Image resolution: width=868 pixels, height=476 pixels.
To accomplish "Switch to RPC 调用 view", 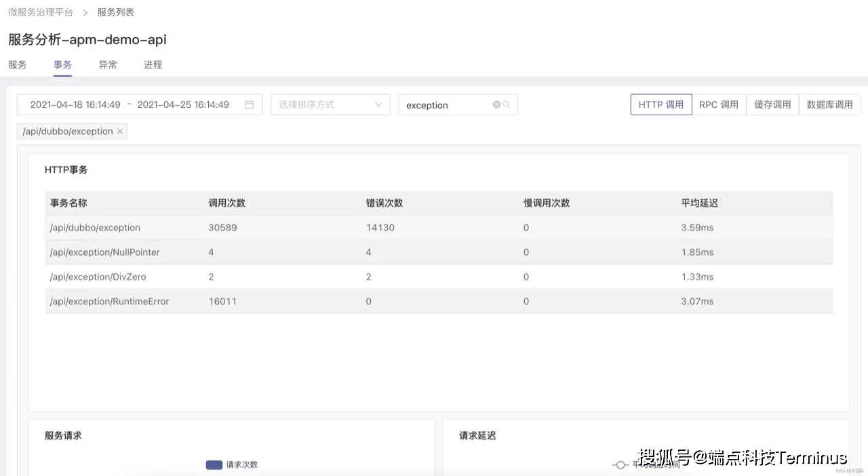I will (x=719, y=104).
